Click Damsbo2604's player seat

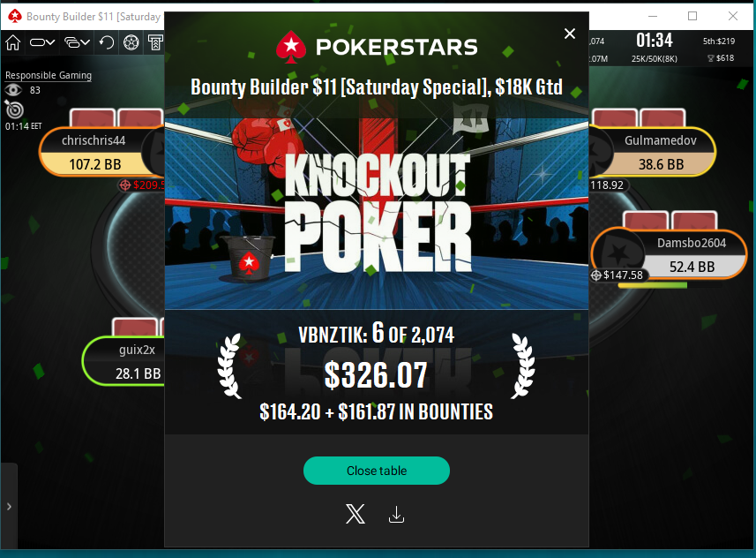click(670, 254)
